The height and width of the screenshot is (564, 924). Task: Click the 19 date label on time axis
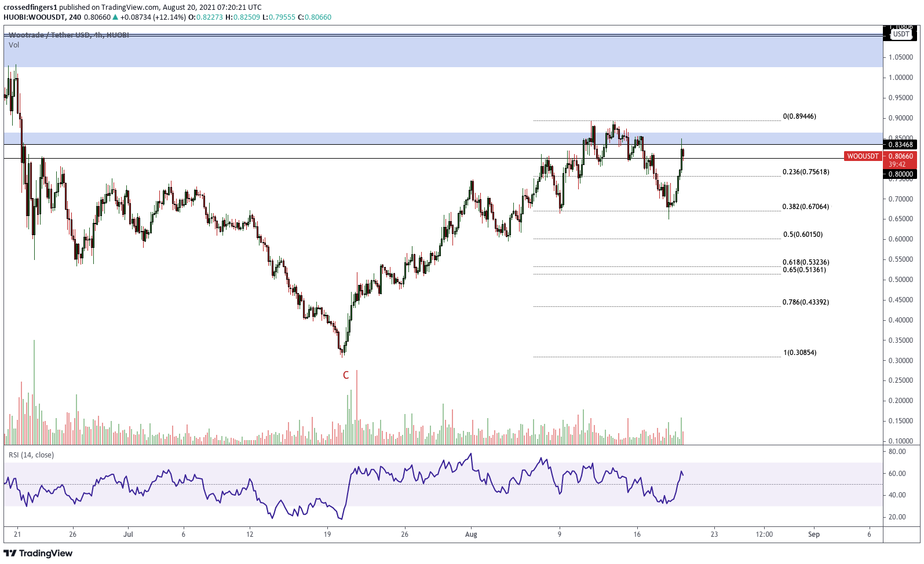(x=327, y=534)
